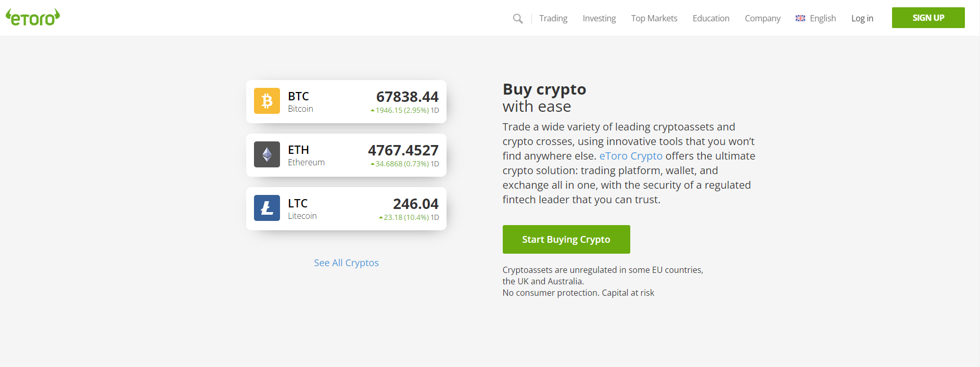Expand the Education menu

(710, 18)
